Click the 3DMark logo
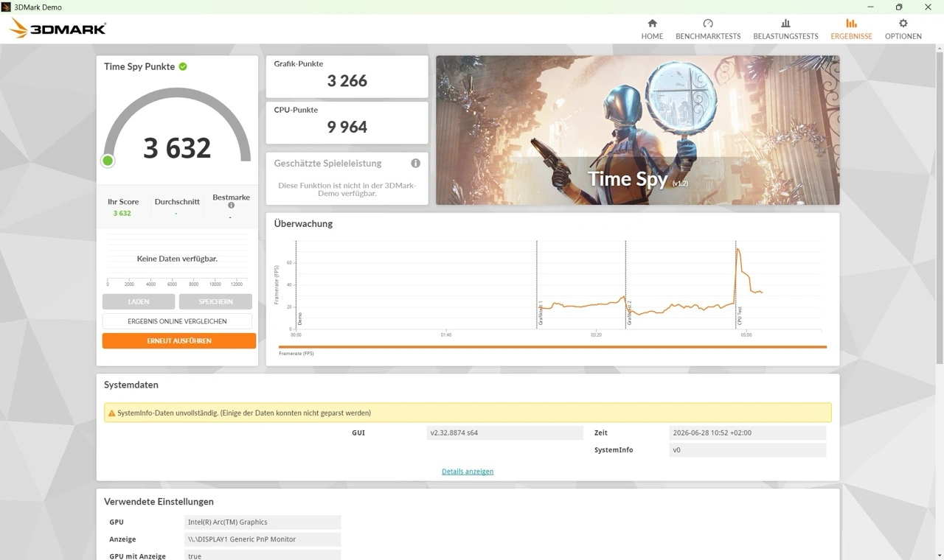This screenshot has height=560, width=944. (58, 29)
